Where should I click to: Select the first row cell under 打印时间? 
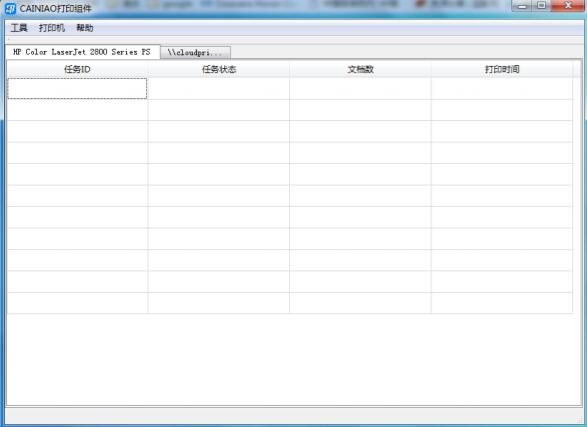coord(502,89)
